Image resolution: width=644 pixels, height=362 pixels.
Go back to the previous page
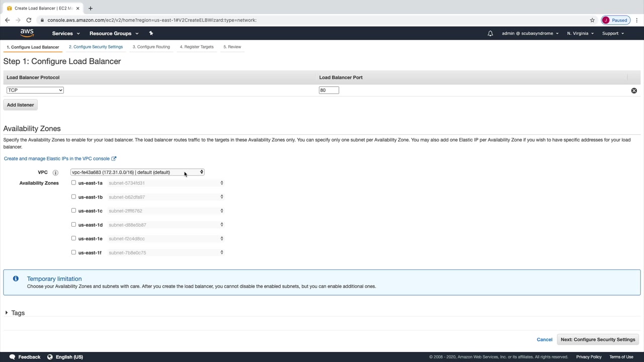7,20
